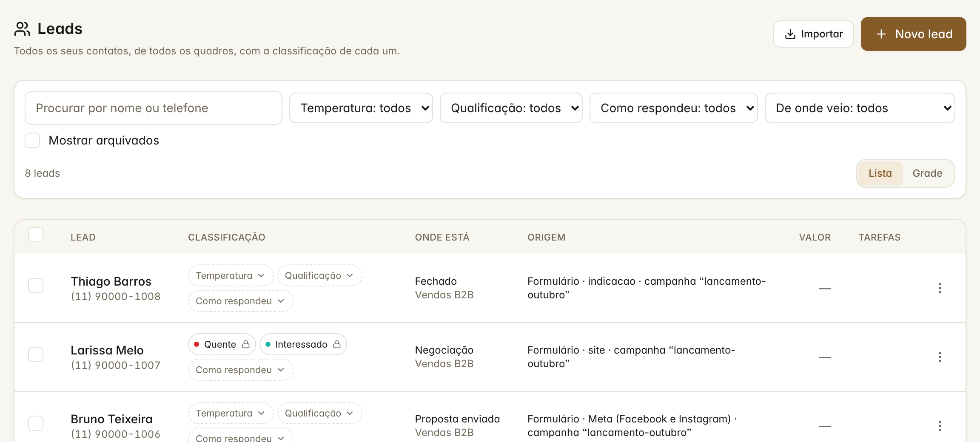Viewport: 980px width, 442px height.
Task: Click the ONDE ESTÁ column header
Action: [442, 237]
